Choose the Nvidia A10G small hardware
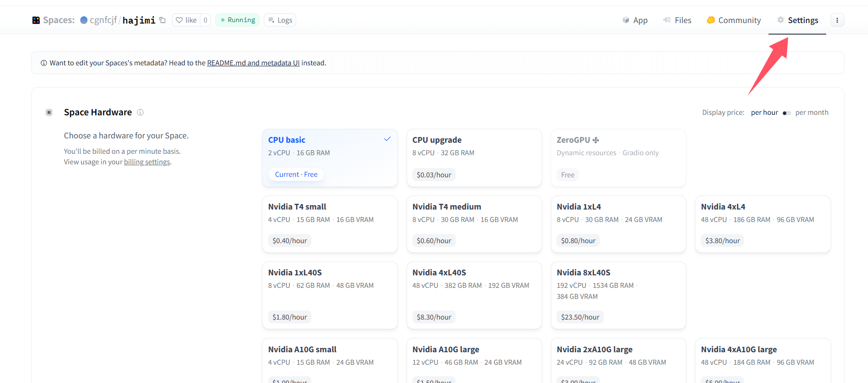This screenshot has width=868, height=383. click(x=330, y=360)
